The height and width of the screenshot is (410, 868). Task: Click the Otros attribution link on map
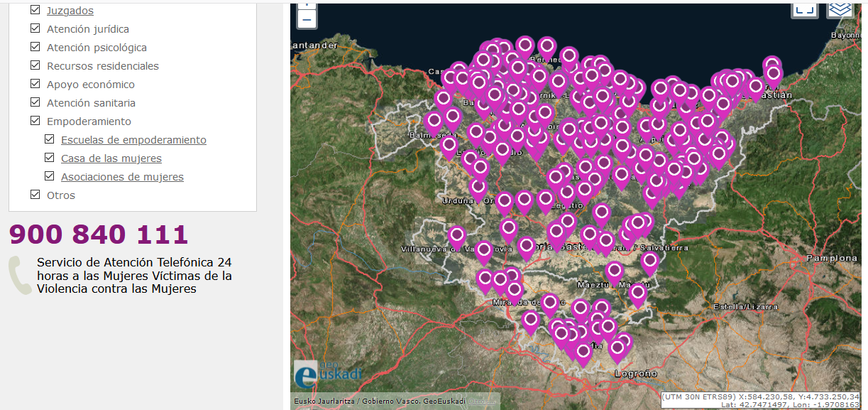coord(482,401)
